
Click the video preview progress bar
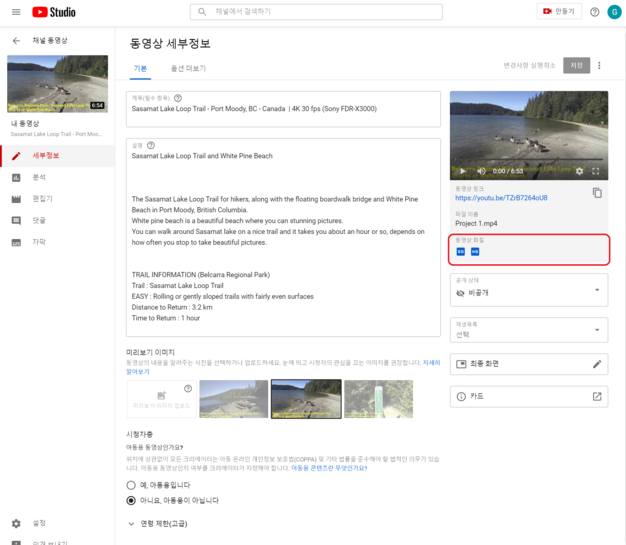tap(528, 162)
